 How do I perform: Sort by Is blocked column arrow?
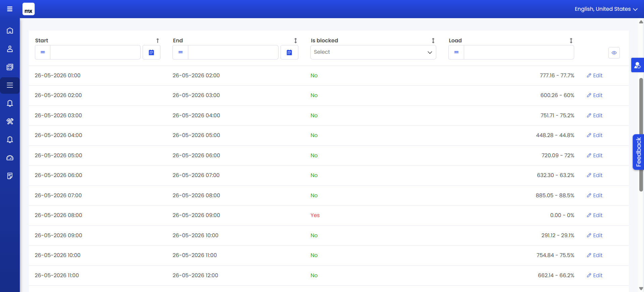coord(433,41)
